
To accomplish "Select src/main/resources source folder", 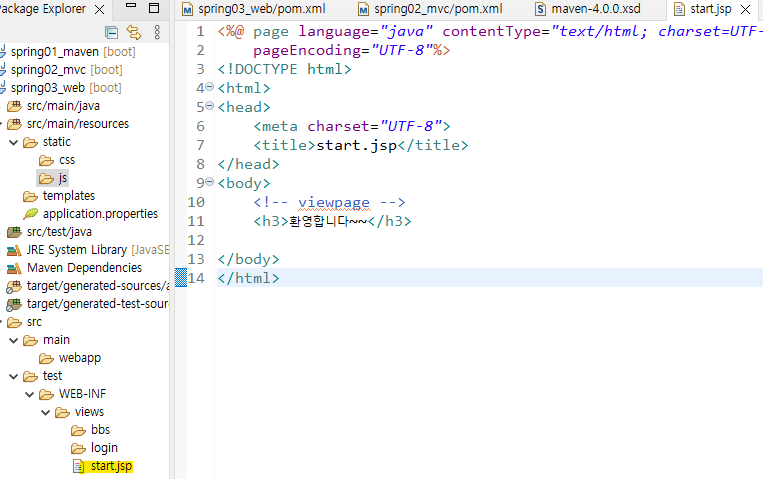I will click(78, 124).
